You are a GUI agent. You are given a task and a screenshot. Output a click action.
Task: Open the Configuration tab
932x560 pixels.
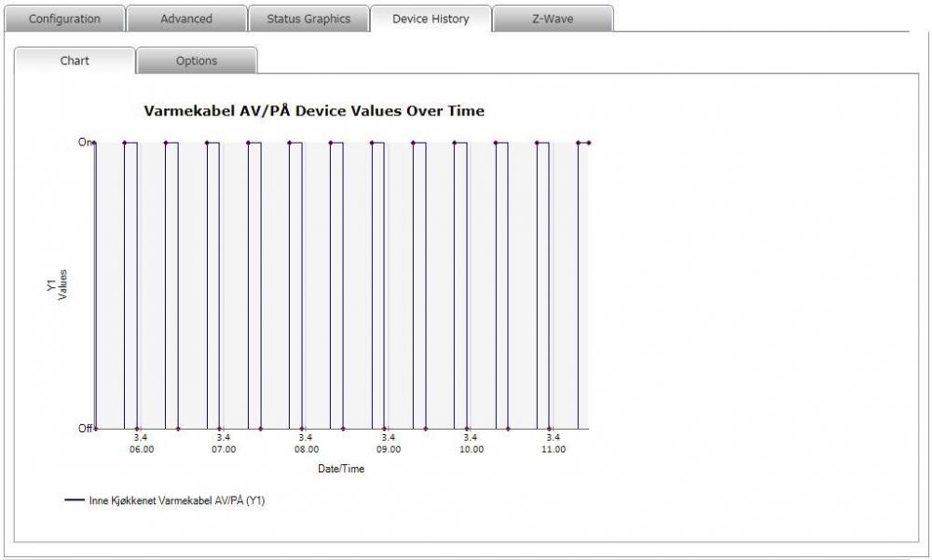[x=65, y=19]
